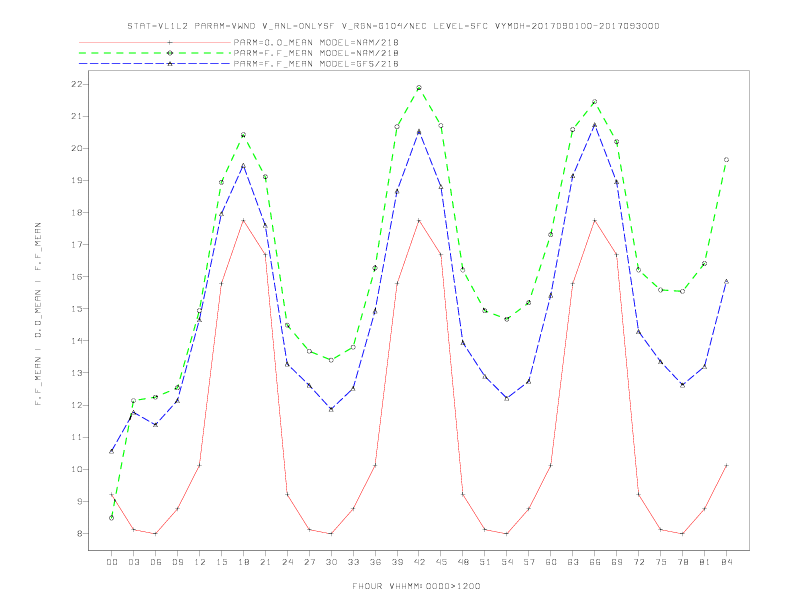This screenshot has width=792, height=612.
Task: Click the red solid legend line sample
Action: click(x=155, y=42)
